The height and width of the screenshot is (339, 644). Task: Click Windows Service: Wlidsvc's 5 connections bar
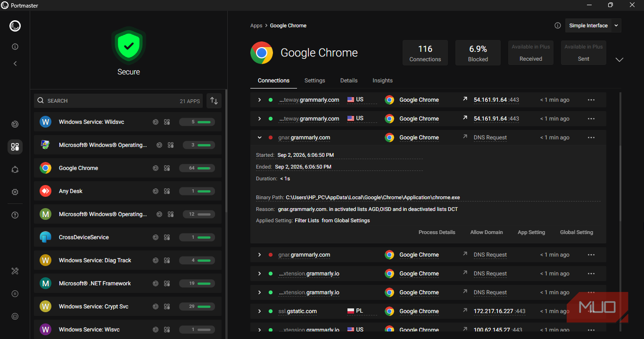tap(197, 122)
